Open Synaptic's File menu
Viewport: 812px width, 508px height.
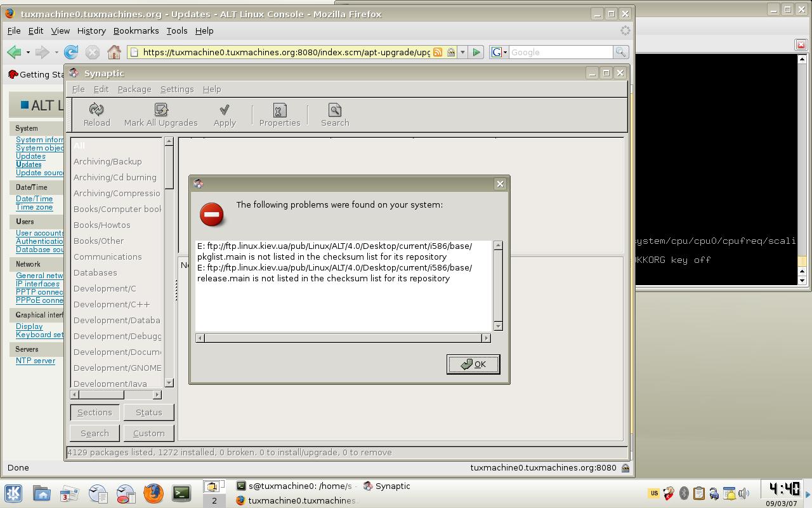[x=78, y=89]
